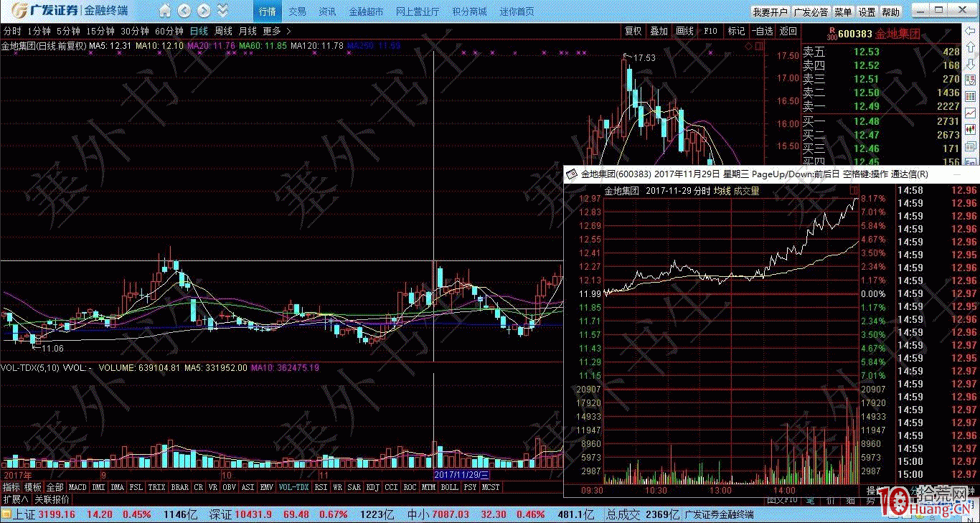Click the 买一 price 12.48

tap(866, 121)
